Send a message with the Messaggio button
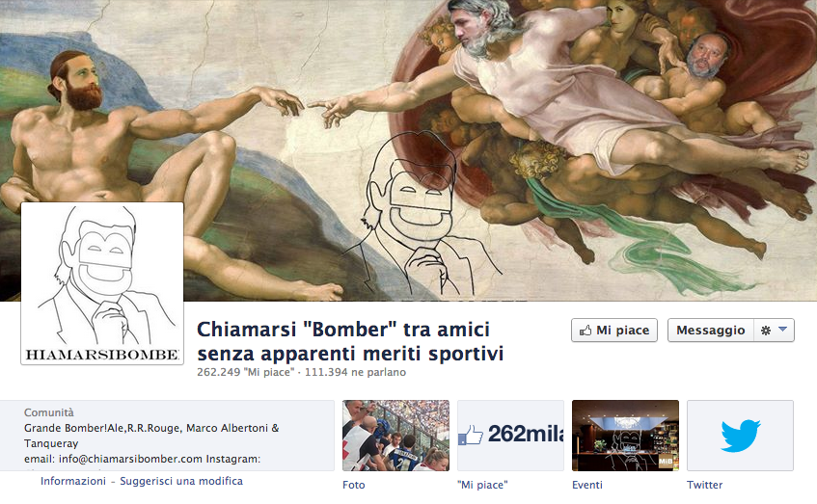This screenshot has width=817, height=504. point(711,331)
